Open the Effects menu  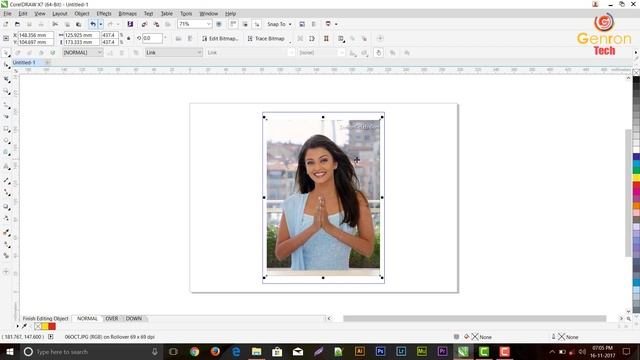click(104, 13)
